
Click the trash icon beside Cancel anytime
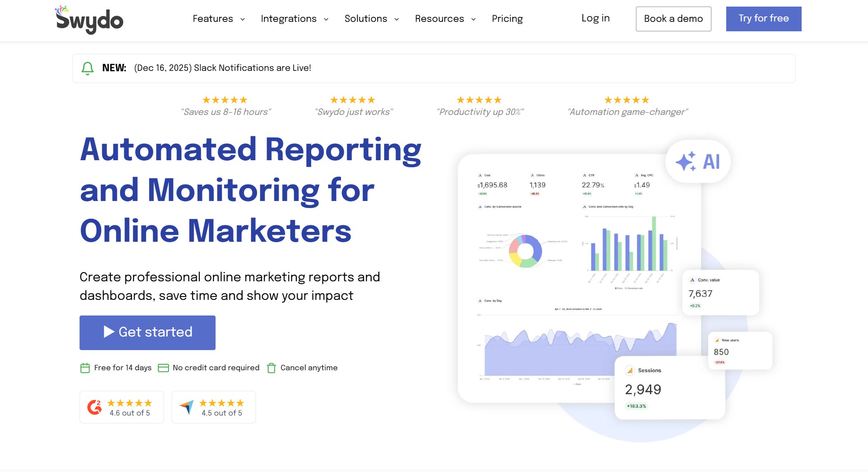pyautogui.click(x=271, y=368)
